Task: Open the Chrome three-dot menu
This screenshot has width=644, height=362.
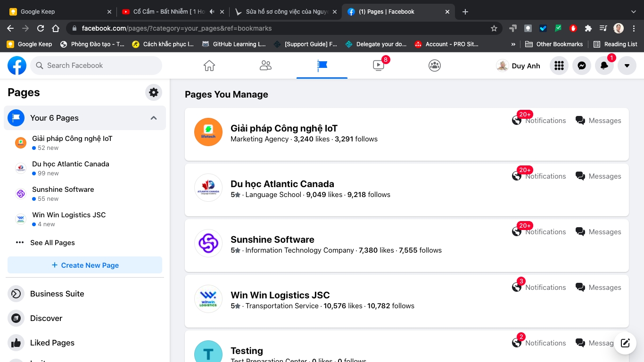Action: point(634,28)
